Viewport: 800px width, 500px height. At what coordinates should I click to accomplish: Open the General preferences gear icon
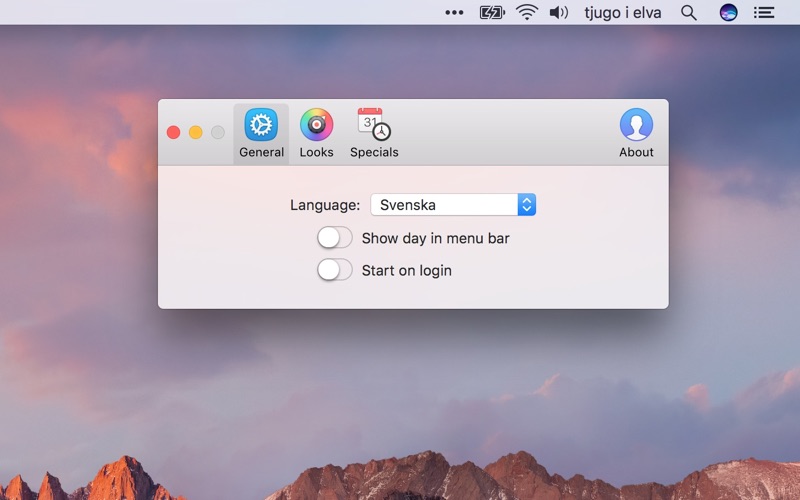coord(261,124)
